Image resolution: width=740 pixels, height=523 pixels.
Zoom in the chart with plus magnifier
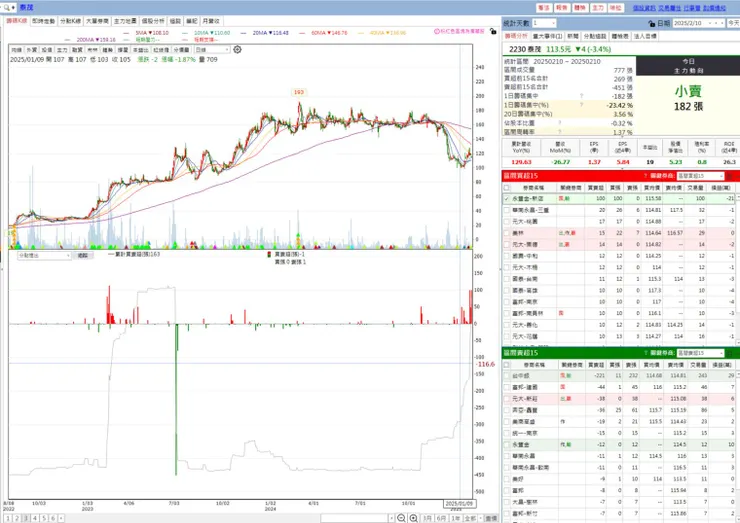pyautogui.click(x=413, y=518)
